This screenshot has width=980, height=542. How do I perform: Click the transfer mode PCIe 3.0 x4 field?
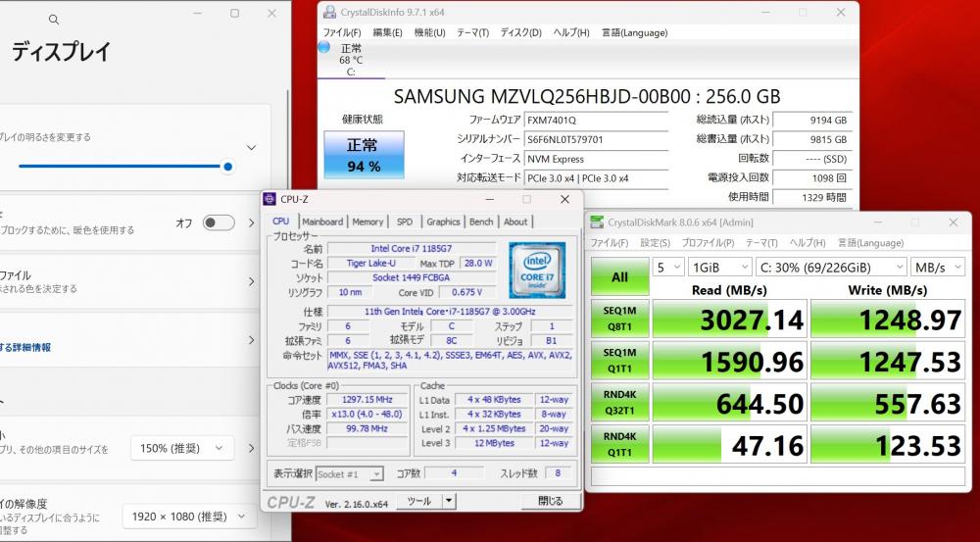tap(596, 178)
